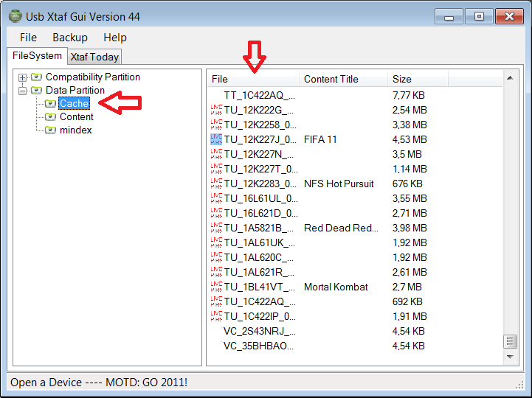This screenshot has height=398, width=532.
Task: Select the Cache tree item
Action: pyautogui.click(x=75, y=103)
